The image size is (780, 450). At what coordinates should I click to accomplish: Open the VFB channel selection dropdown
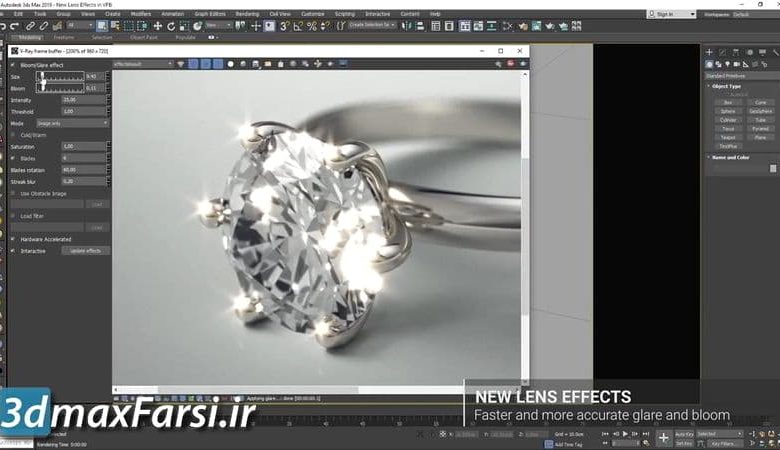tap(143, 64)
